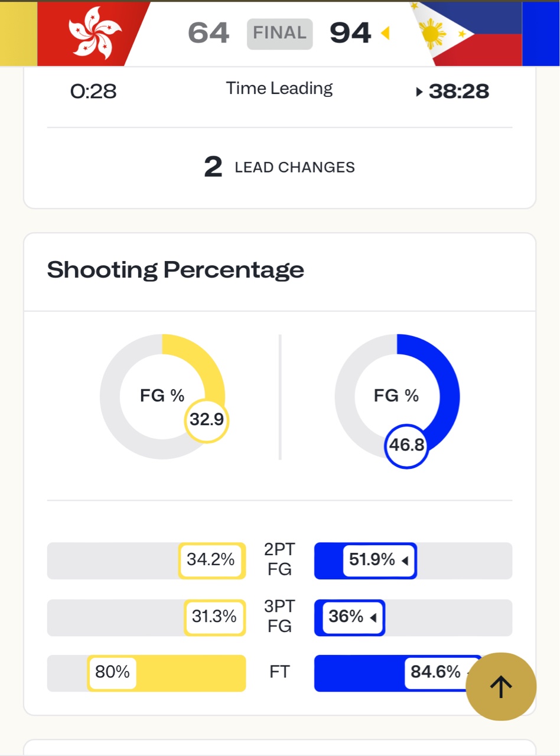Tap the 31.3% 3PT FG value badge
The width and height of the screenshot is (560, 756).
click(x=214, y=617)
